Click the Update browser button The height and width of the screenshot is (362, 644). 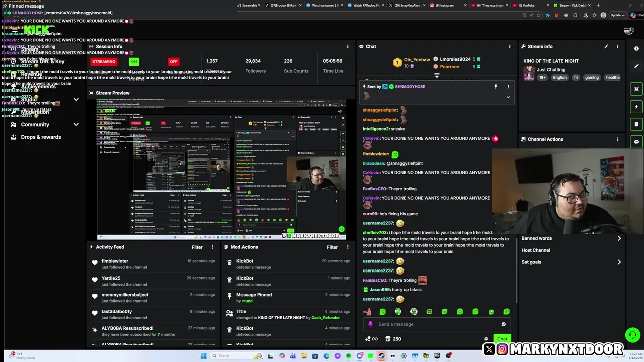(617, 15)
